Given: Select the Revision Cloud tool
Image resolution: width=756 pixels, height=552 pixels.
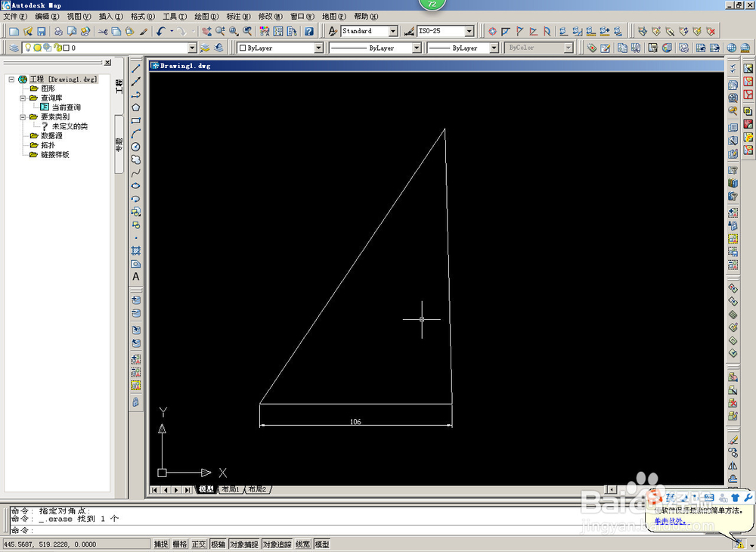Looking at the screenshot, I should point(136,160).
